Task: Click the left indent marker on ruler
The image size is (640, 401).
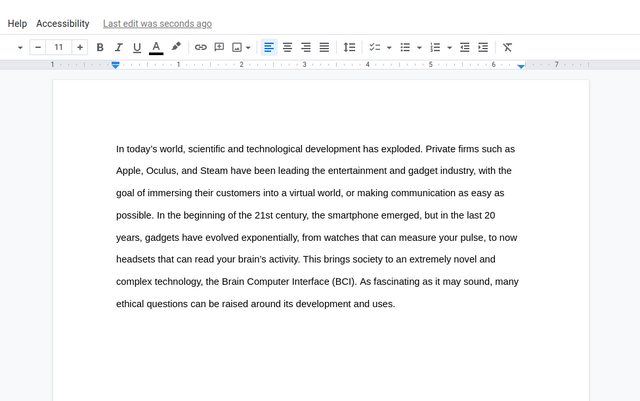Action: [x=116, y=65]
